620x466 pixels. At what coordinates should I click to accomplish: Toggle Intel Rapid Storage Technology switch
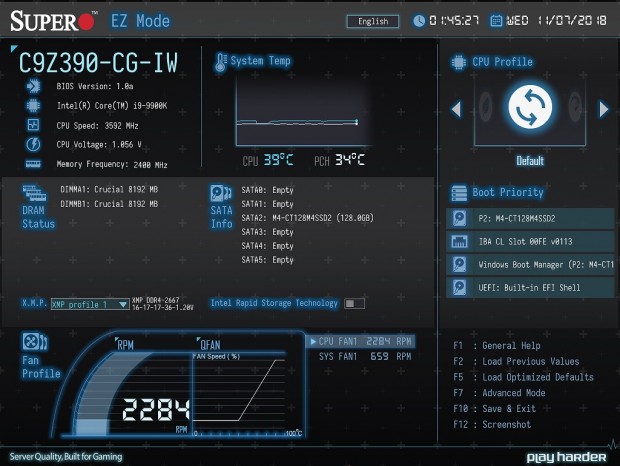click(354, 304)
